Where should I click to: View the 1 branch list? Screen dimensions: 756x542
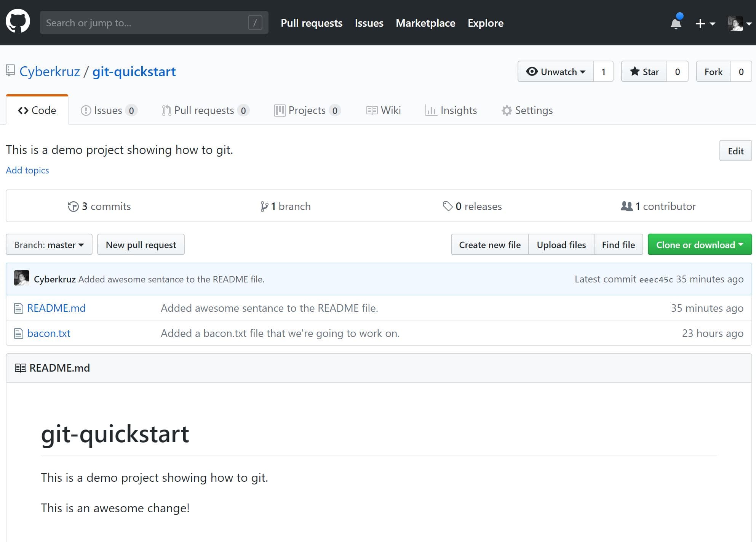coord(286,206)
